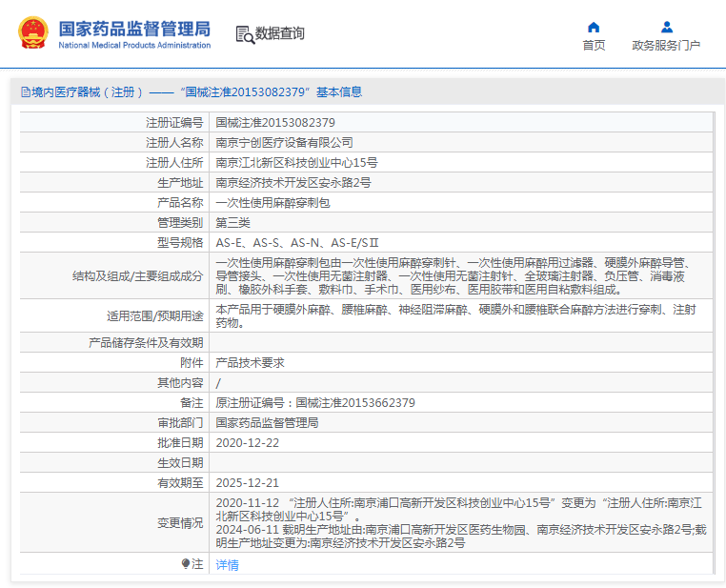Click the 批准日期 row label
The width and height of the screenshot is (726, 588).
point(180,442)
